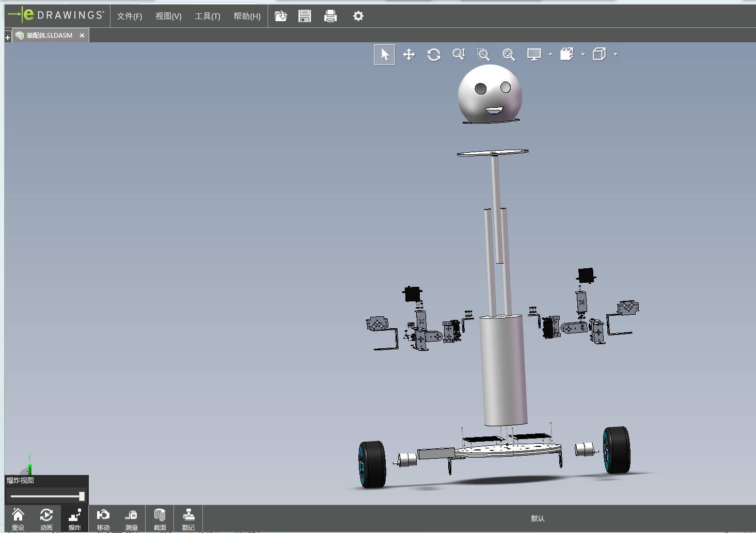Click the plus button beside the tabs
This screenshot has width=756, height=533.
(8, 37)
